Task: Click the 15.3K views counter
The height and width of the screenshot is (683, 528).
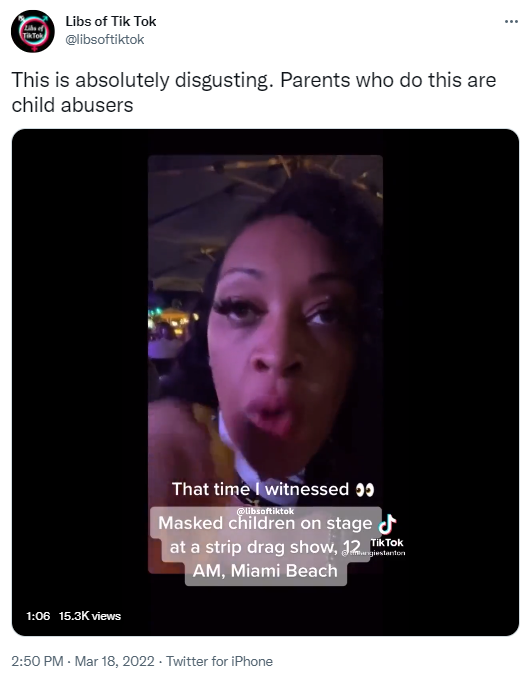Action: point(90,616)
